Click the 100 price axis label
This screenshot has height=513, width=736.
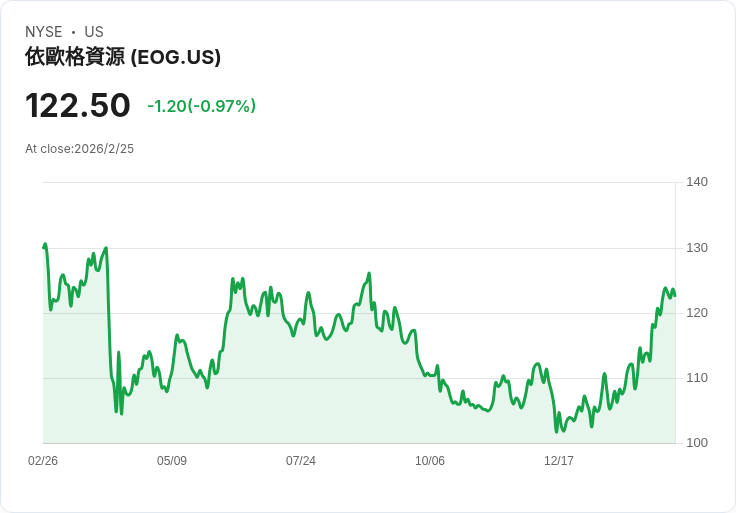tap(697, 442)
